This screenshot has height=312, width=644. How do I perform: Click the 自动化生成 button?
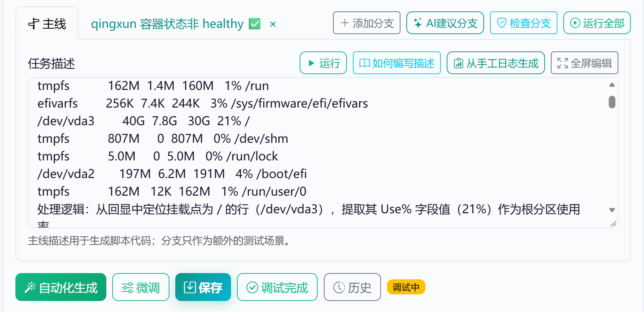tap(61, 287)
